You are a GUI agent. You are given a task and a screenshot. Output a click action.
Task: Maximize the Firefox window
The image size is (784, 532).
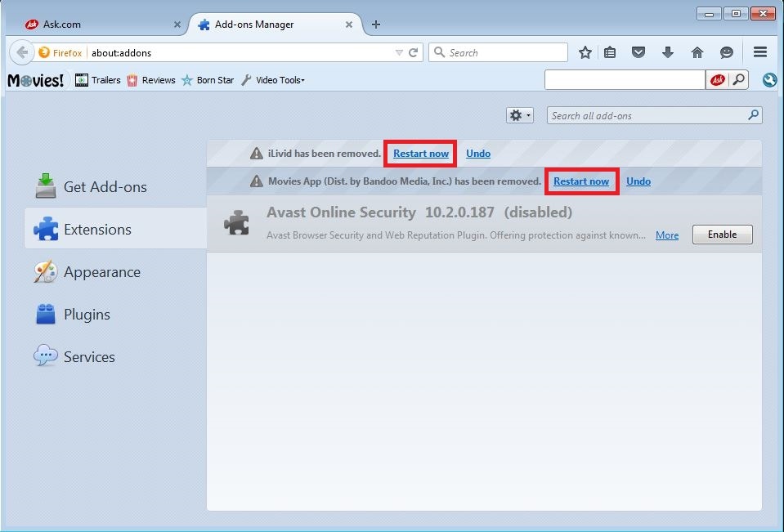pyautogui.click(x=736, y=14)
